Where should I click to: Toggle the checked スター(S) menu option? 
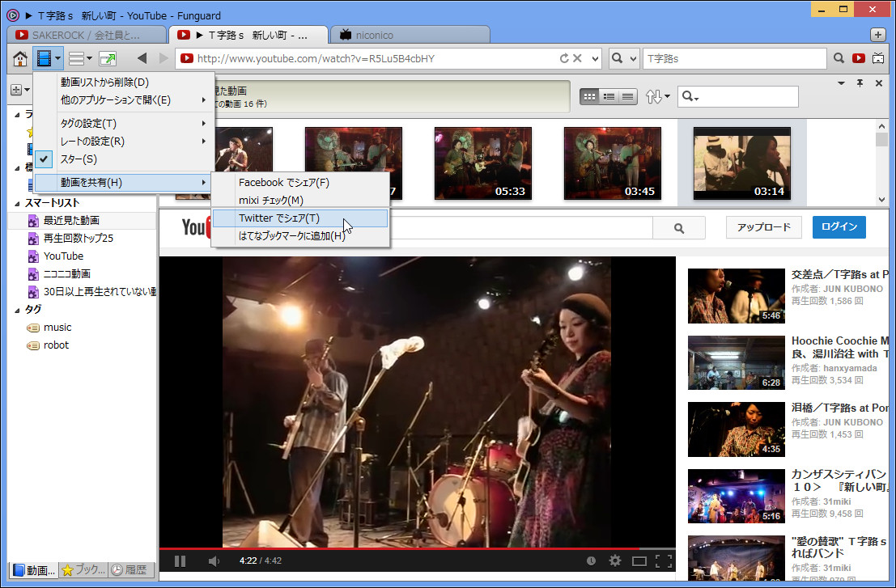point(123,159)
